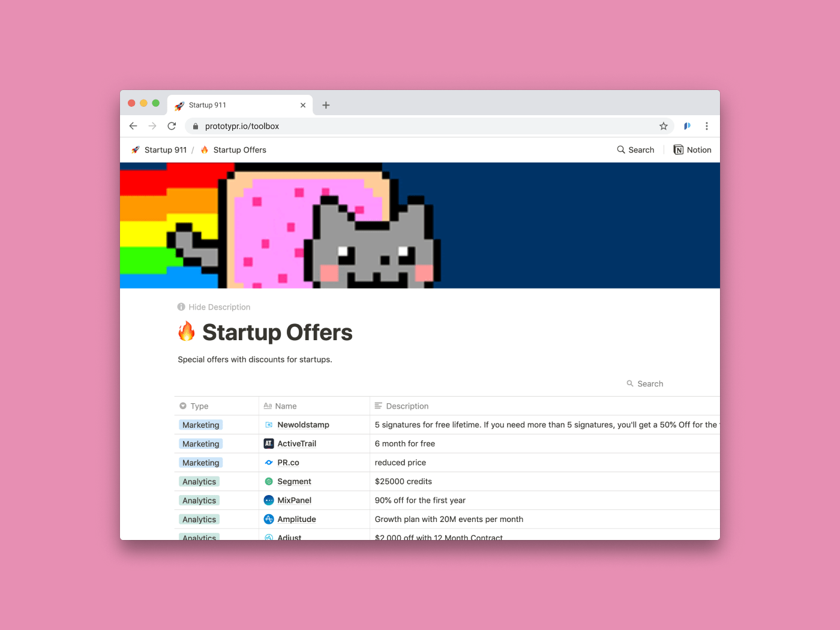The height and width of the screenshot is (630, 840).
Task: Close the Startup 911 tab
Action: [x=303, y=105]
